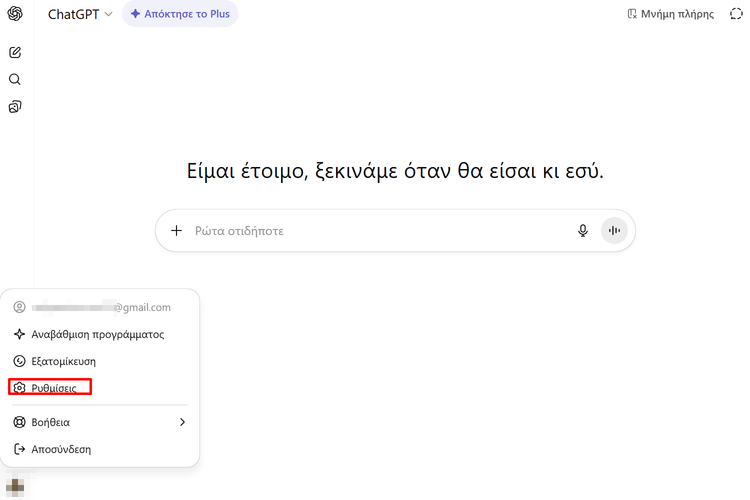Click the profile avatar at the sidebar bottom
750x500 pixels.
(15, 483)
